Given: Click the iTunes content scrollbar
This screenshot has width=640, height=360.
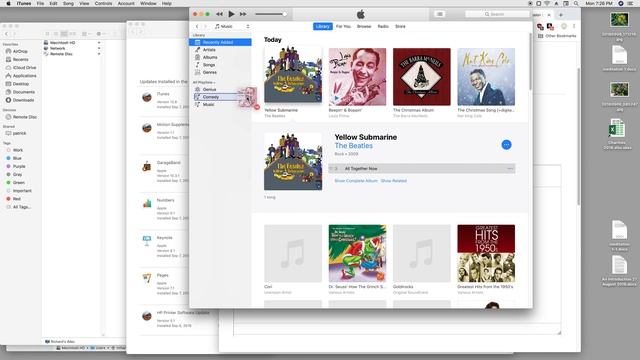Looking at the screenshot, I should click(x=530, y=61).
